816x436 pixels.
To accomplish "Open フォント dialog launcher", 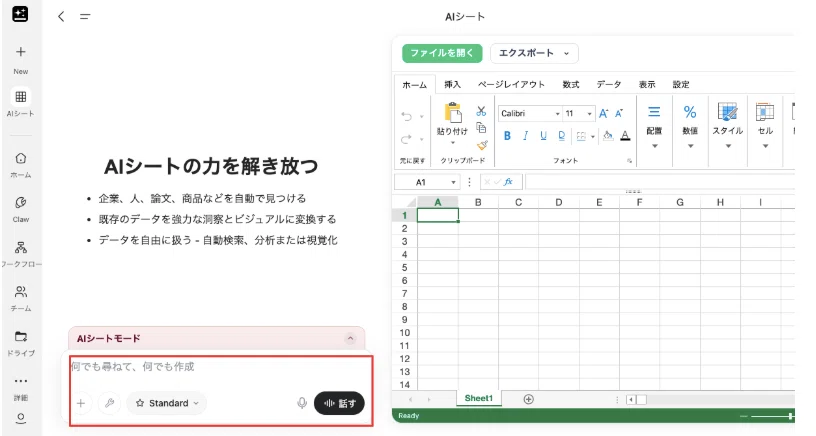I will pyautogui.click(x=629, y=161).
